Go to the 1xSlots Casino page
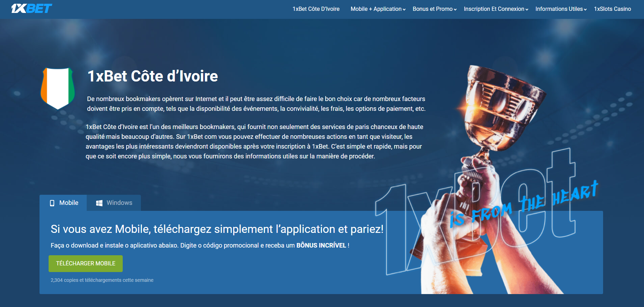 613,9
